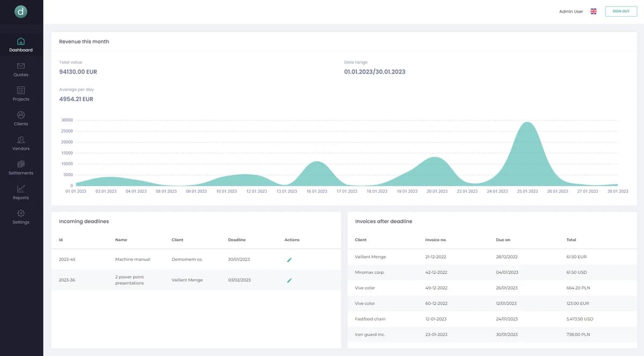Select the Vendors icon in the sidebar

click(20, 140)
